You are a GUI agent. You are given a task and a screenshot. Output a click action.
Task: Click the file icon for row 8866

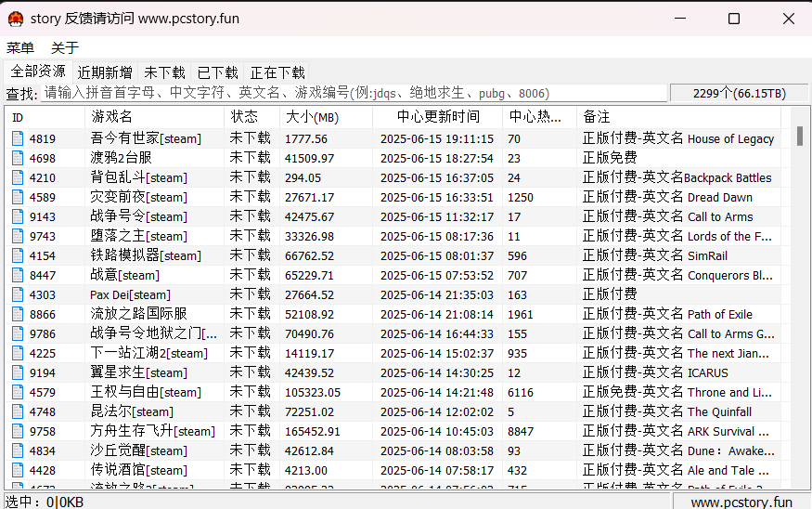point(18,314)
